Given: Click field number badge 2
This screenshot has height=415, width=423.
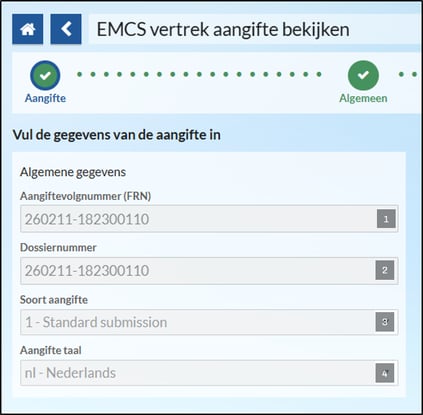Looking at the screenshot, I should (385, 270).
